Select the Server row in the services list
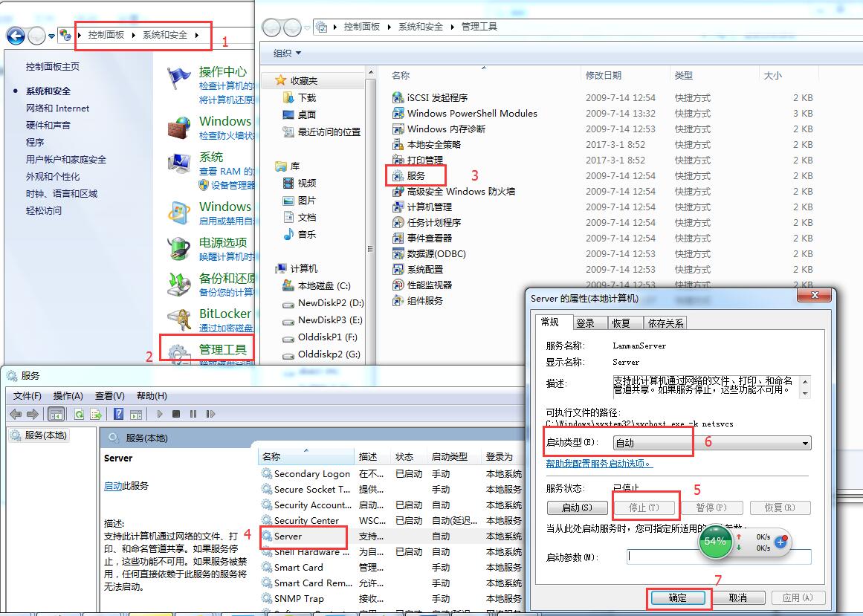The image size is (863, 616). click(391, 536)
